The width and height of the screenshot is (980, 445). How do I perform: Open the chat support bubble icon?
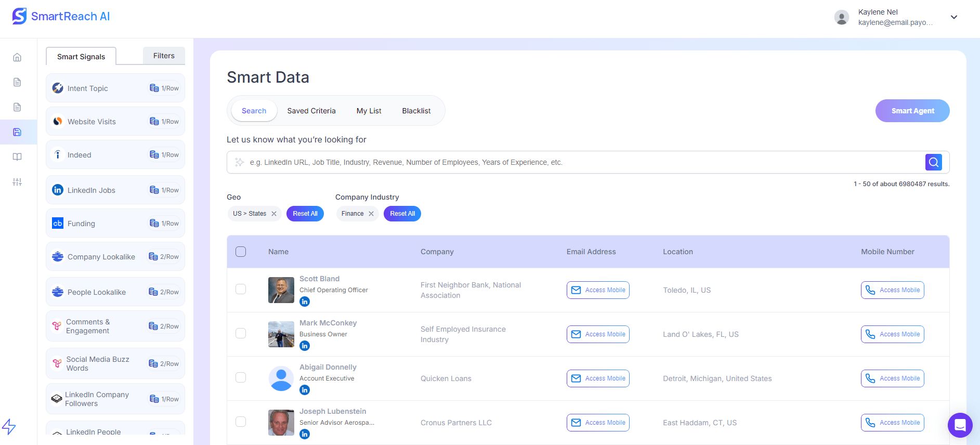[x=960, y=425]
